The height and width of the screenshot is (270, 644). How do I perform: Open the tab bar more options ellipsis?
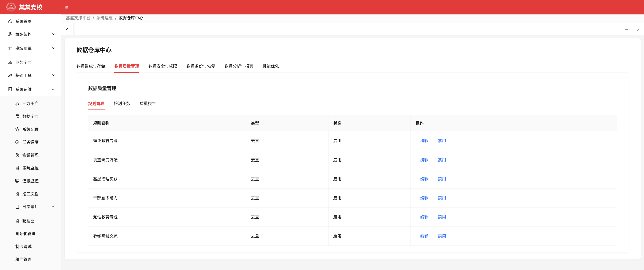[x=626, y=29]
